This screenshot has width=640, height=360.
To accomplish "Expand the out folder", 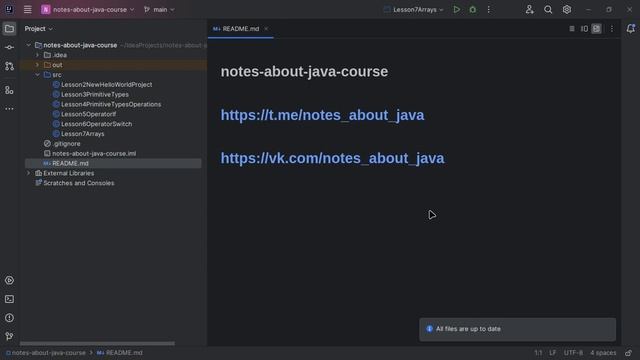I will pyautogui.click(x=38, y=65).
